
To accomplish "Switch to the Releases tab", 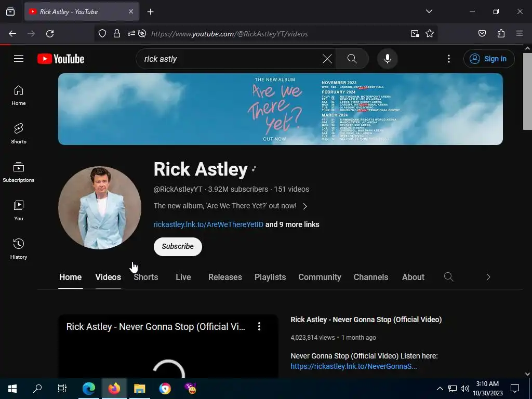I will (x=225, y=277).
